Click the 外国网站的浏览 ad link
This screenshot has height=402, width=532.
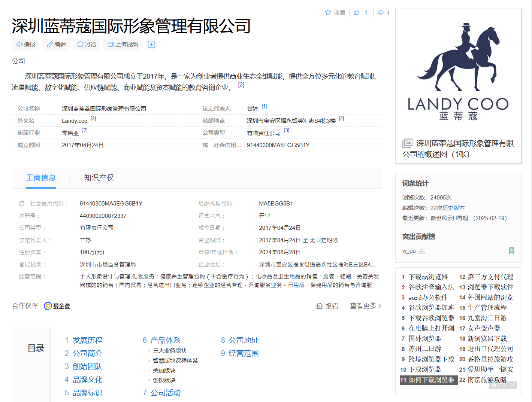point(490,298)
